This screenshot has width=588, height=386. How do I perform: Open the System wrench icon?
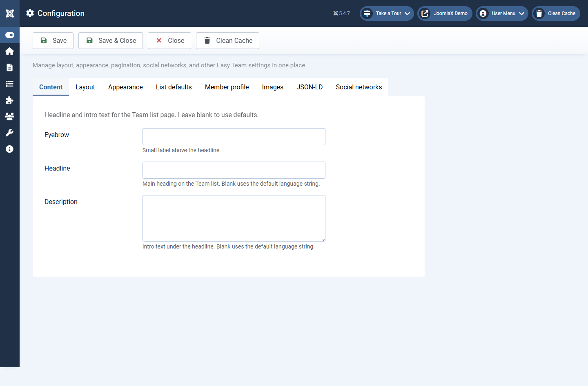[x=10, y=133]
